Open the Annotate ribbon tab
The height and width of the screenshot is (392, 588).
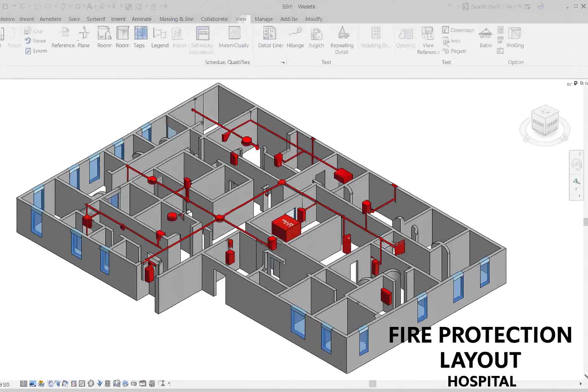pyautogui.click(x=142, y=19)
